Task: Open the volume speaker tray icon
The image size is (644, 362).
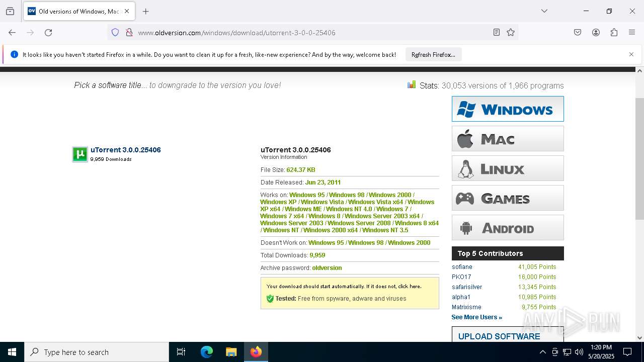Action: [579, 352]
